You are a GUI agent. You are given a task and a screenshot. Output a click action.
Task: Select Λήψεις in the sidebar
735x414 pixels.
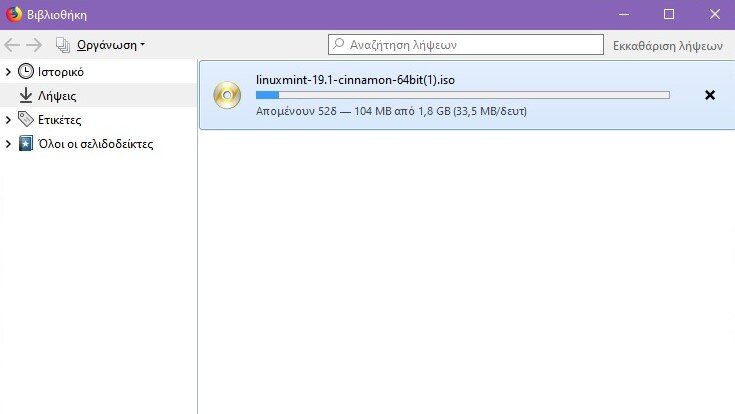pos(98,96)
